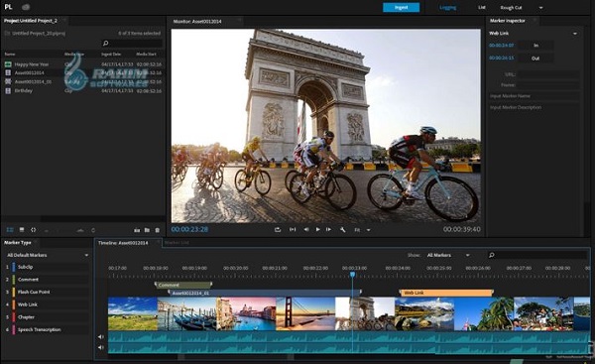
Task: Click the marker in timecode 00:00:24:07
Action: point(501,46)
